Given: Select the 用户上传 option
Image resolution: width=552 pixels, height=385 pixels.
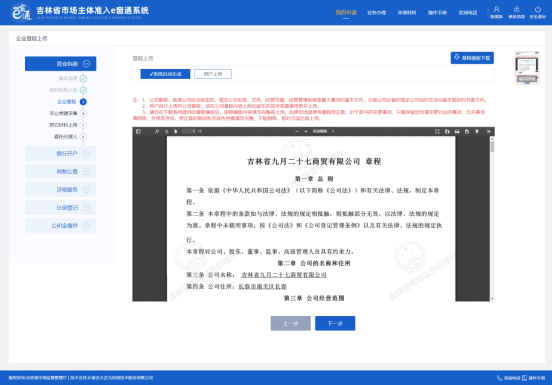Looking at the screenshot, I should click(x=213, y=74).
